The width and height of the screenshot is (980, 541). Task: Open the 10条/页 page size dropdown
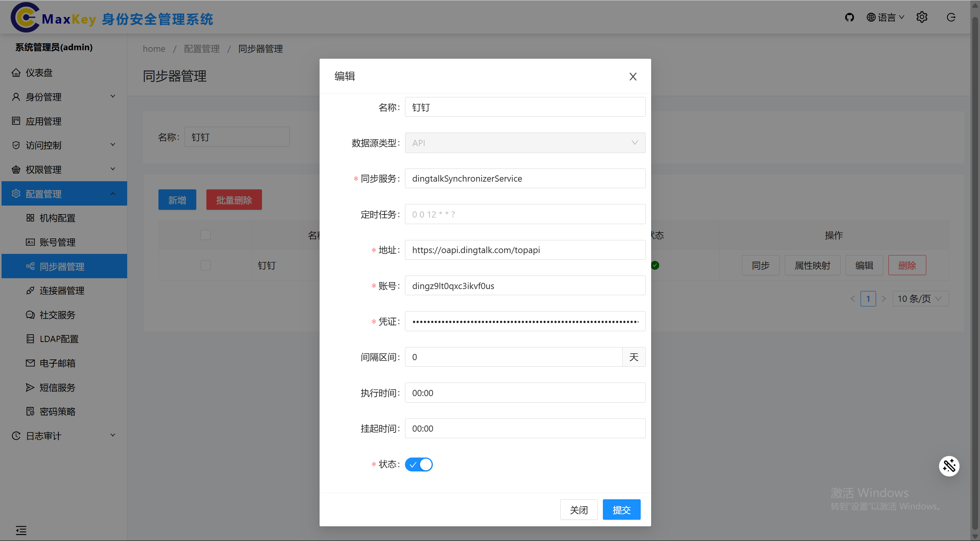[x=920, y=298]
